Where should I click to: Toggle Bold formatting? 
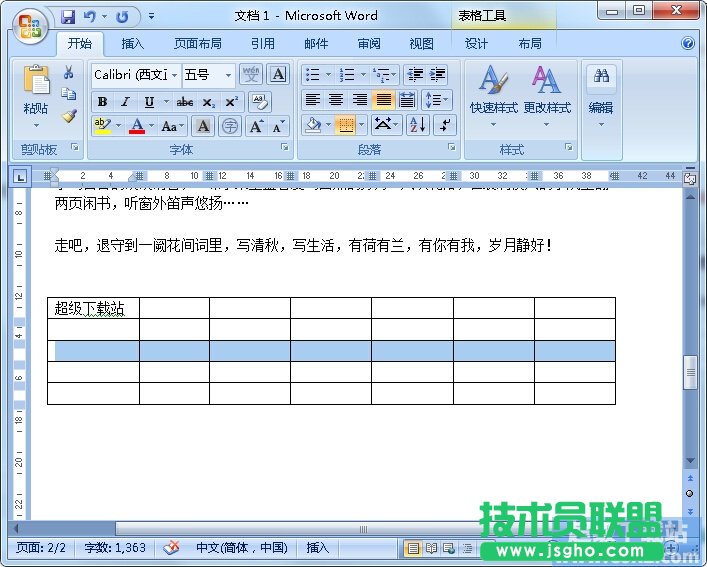(102, 102)
